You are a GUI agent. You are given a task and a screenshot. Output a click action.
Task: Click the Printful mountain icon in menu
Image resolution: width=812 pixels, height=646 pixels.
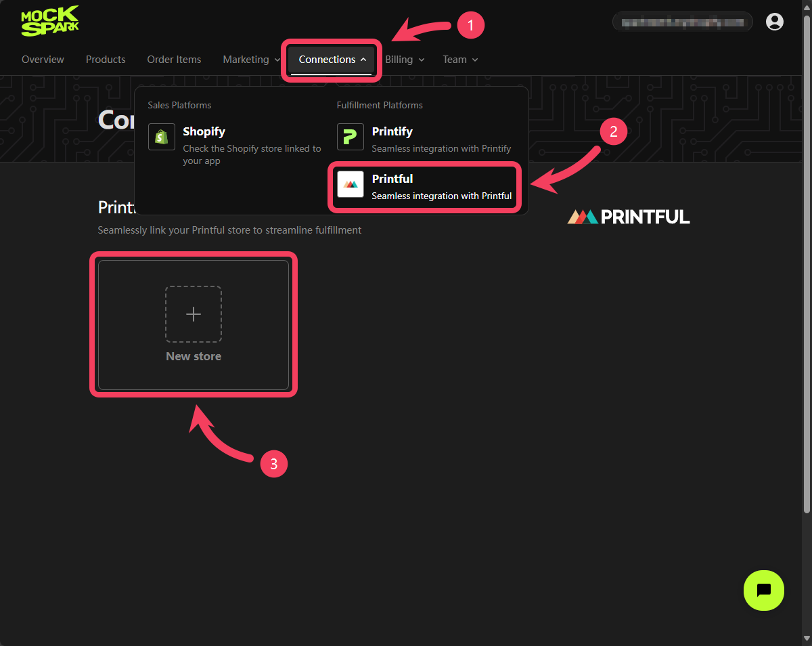pyautogui.click(x=351, y=184)
